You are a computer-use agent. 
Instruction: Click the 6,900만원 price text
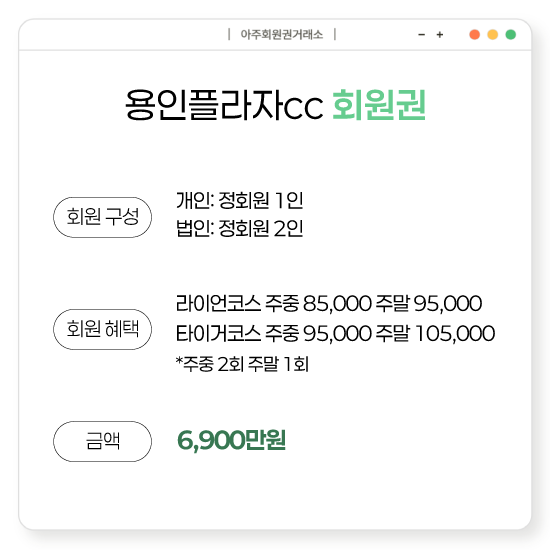pyautogui.click(x=231, y=440)
